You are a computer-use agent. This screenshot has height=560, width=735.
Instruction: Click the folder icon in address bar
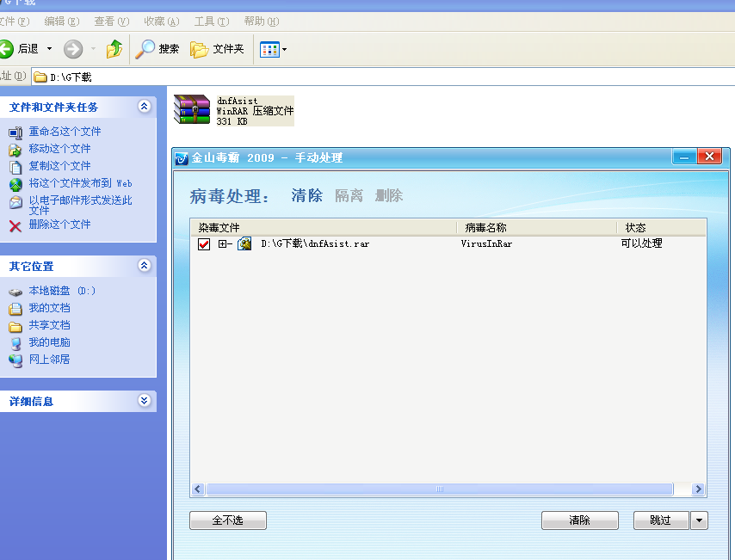[x=40, y=77]
